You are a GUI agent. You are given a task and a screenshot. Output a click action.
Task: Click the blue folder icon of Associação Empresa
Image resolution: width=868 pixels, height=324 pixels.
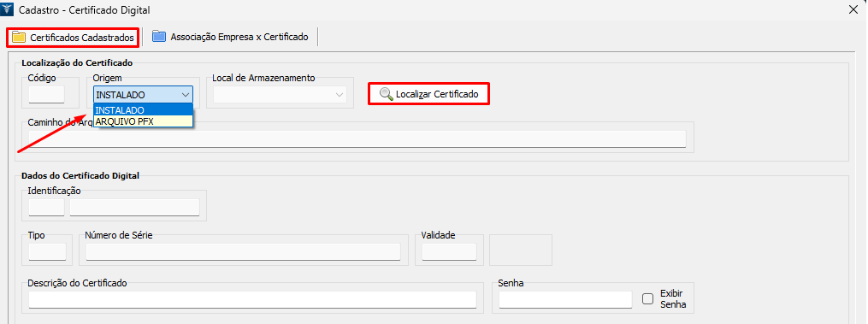pyautogui.click(x=159, y=37)
